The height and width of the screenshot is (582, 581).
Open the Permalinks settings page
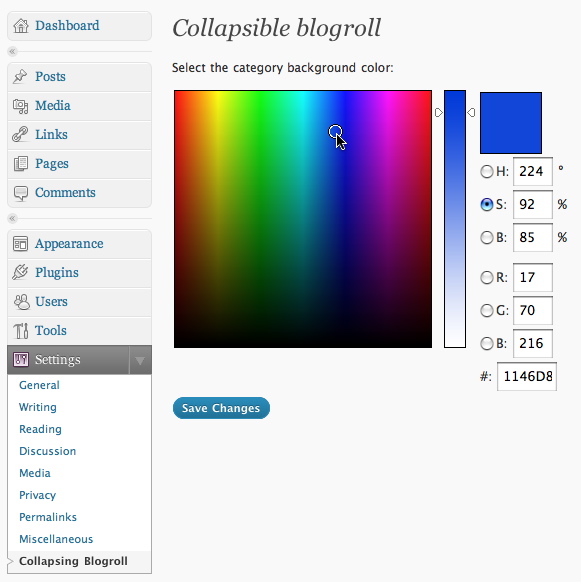coord(48,517)
